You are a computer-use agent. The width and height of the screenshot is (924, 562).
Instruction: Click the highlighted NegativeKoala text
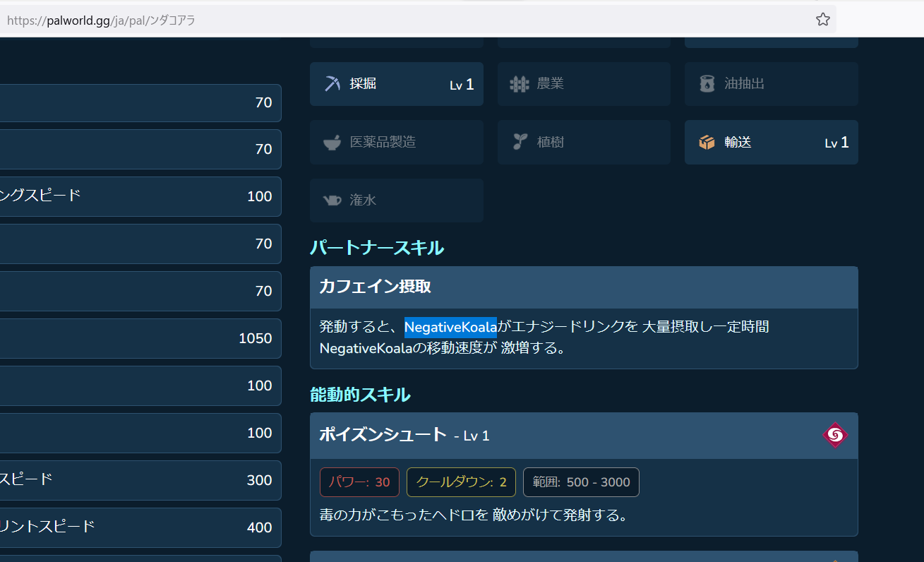(x=450, y=327)
